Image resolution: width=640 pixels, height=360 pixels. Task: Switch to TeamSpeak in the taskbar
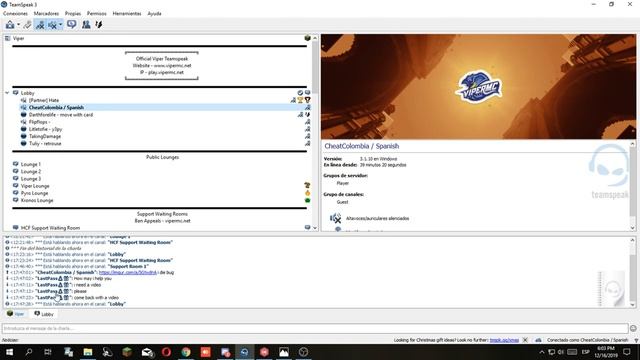pyautogui.click(x=244, y=352)
